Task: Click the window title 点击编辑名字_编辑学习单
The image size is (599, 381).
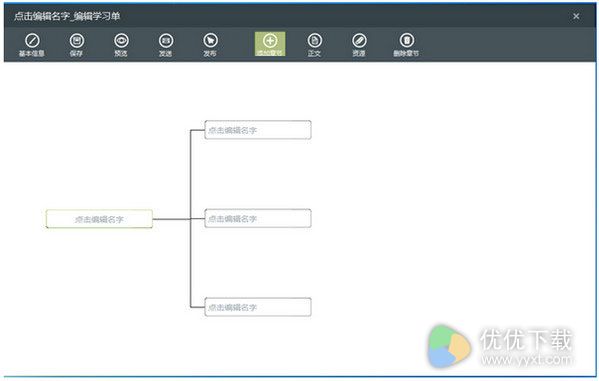Action: pyautogui.click(x=67, y=16)
